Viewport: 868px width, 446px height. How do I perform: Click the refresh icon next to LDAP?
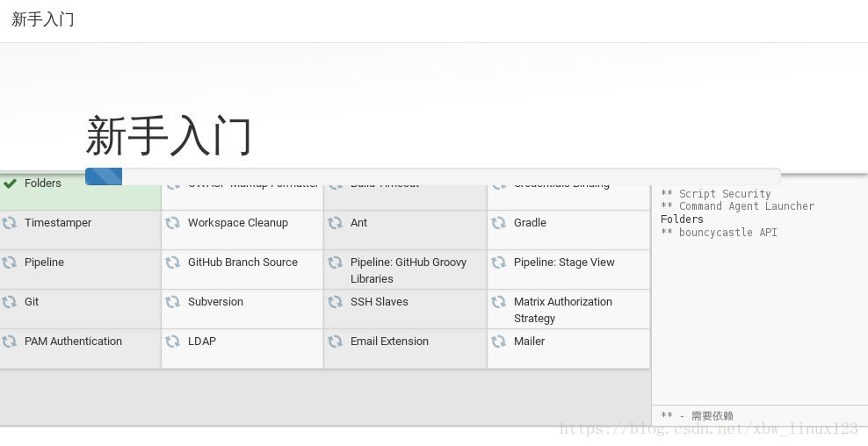coord(172,342)
